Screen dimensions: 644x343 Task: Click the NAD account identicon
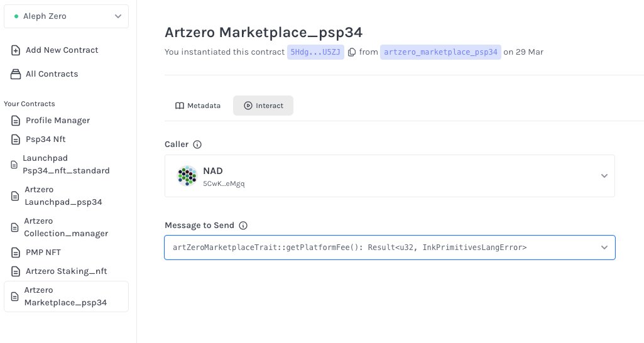(187, 176)
